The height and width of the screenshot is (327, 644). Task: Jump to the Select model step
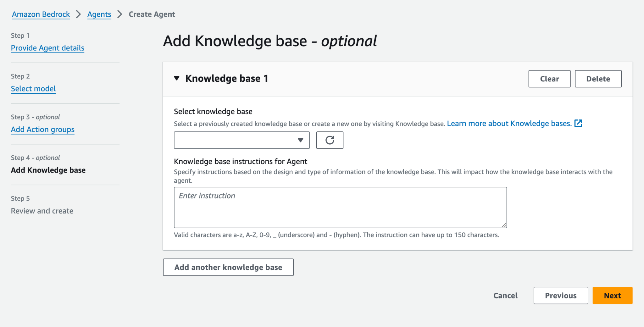(x=33, y=89)
